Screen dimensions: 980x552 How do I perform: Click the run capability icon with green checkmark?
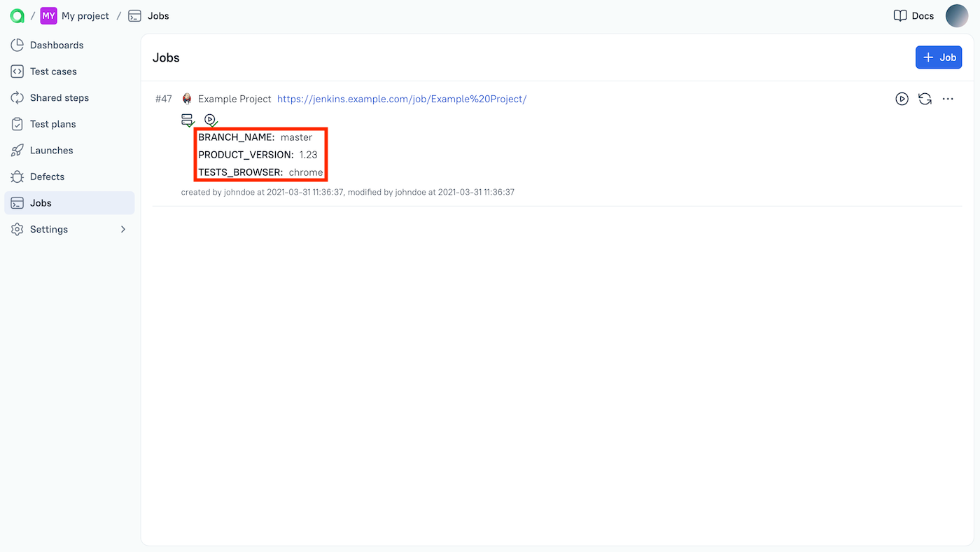210,119
